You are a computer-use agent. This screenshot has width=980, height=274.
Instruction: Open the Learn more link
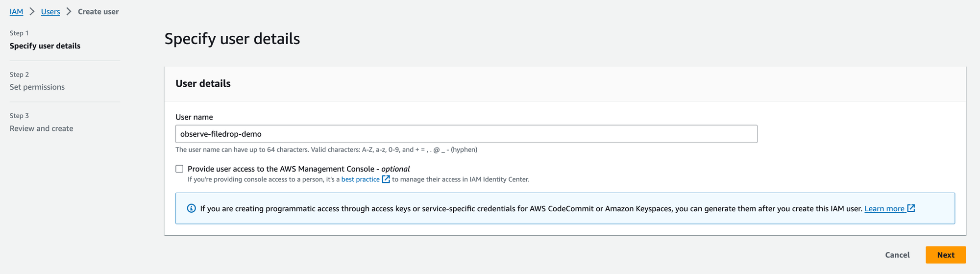(884, 208)
